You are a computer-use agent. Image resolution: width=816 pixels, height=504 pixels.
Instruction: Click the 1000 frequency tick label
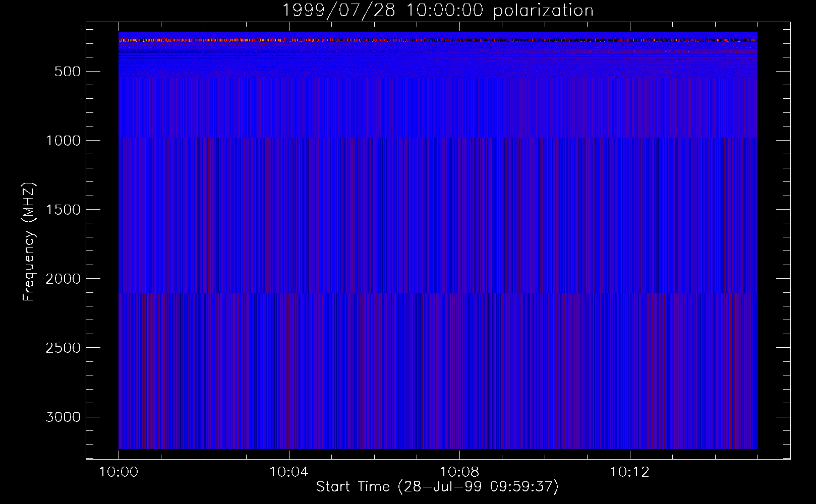[63, 141]
